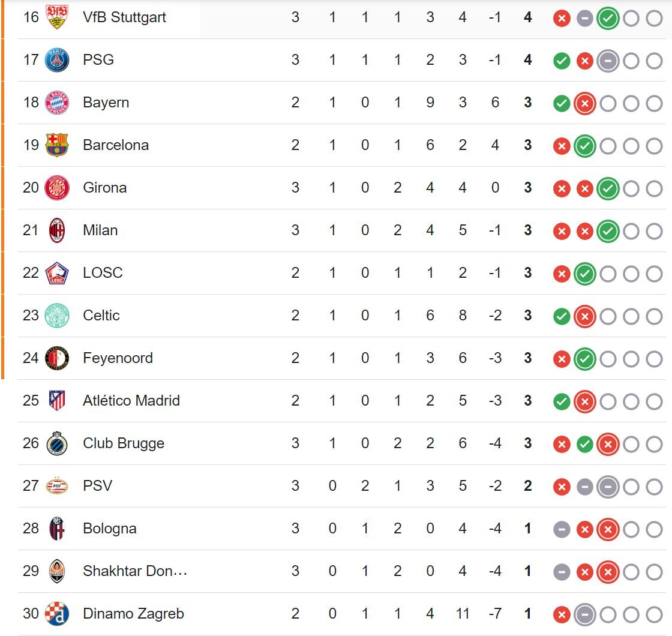This screenshot has width=672, height=636.
Task: Click the Dinamo Zagreb club logo
Action: tap(57, 614)
